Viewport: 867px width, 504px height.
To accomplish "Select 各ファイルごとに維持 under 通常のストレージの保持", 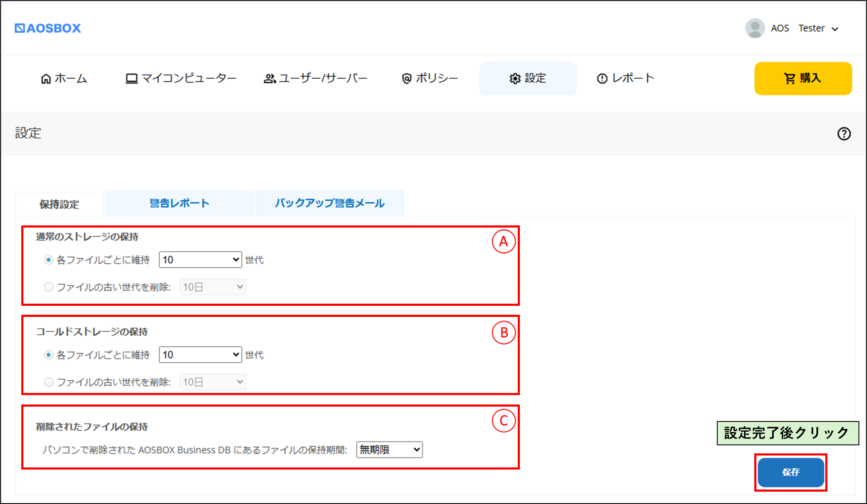I will (48, 260).
